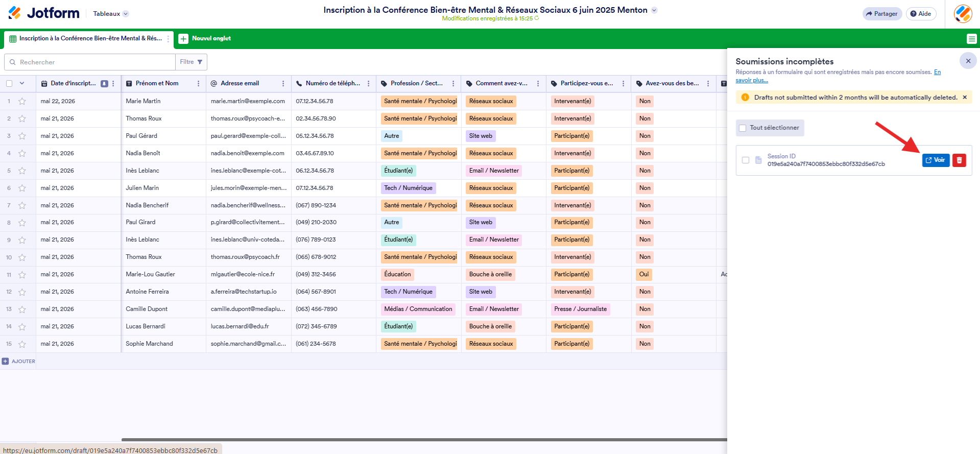980x454 pixels.
Task: Check the draft Session ID checkbox
Action: pos(746,160)
